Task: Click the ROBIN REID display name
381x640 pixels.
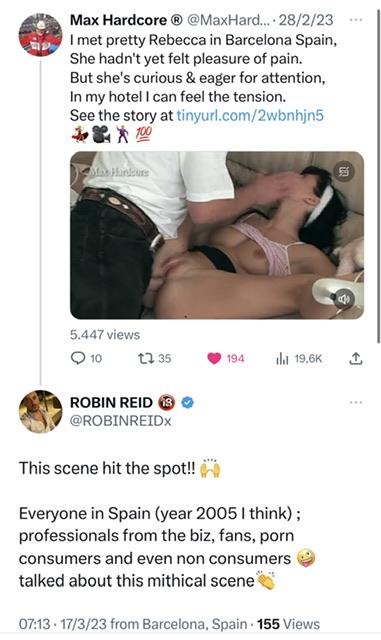Action: (111, 402)
